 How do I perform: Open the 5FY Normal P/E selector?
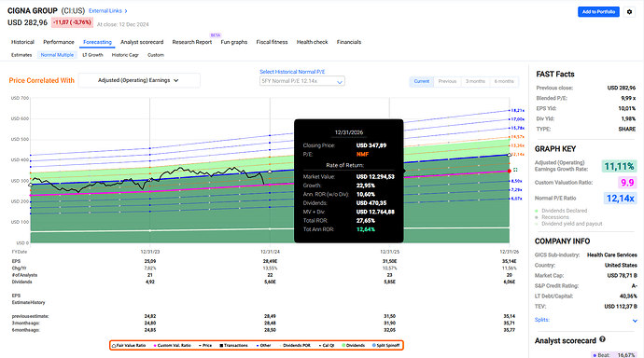[301, 81]
